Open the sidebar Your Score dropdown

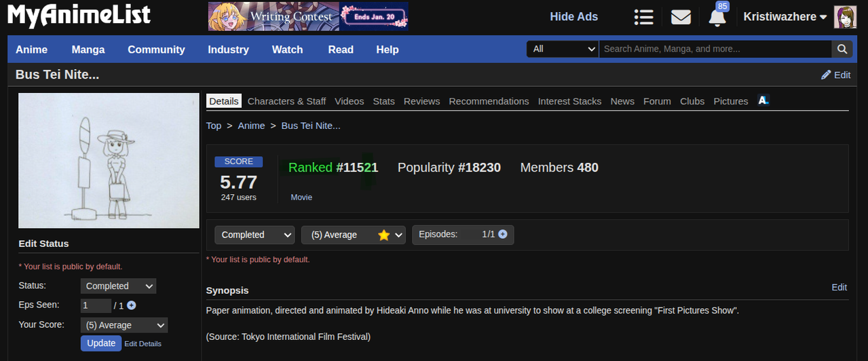(x=124, y=325)
